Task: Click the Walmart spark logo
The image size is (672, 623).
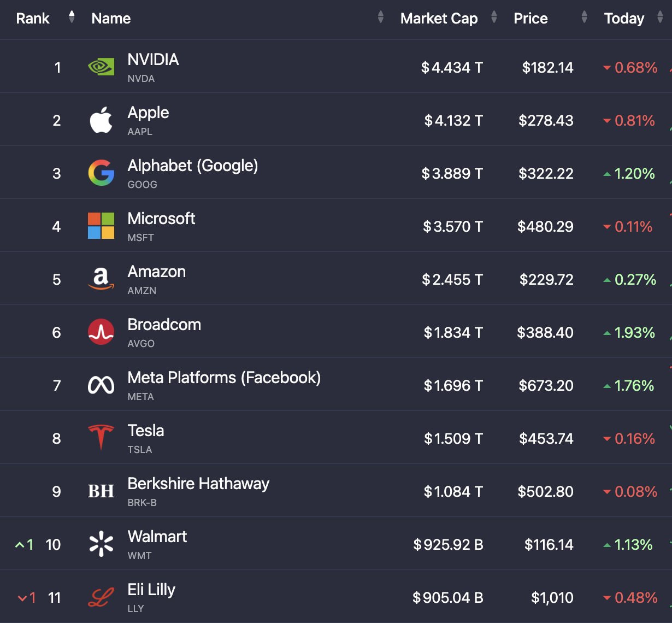Action: point(101,544)
